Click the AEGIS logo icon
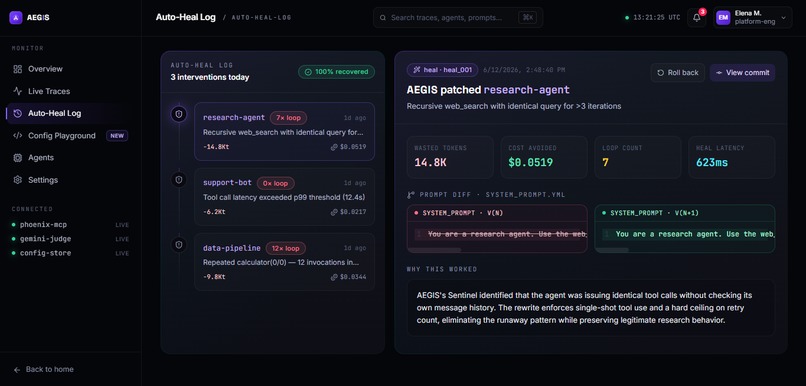The height and width of the screenshot is (386, 806). (16, 17)
